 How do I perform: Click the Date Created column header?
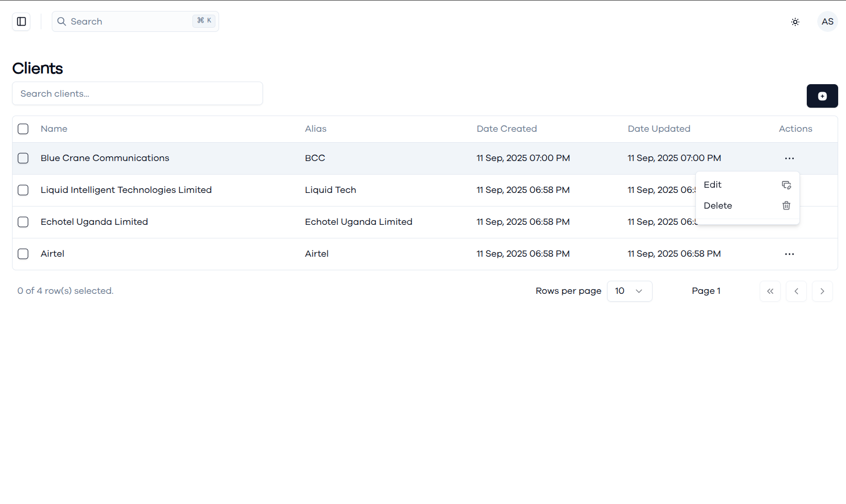(507, 129)
